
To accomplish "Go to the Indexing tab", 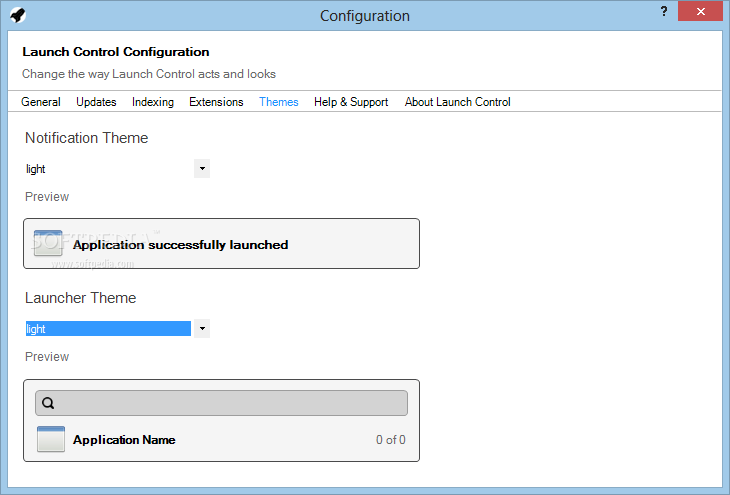I will (153, 102).
